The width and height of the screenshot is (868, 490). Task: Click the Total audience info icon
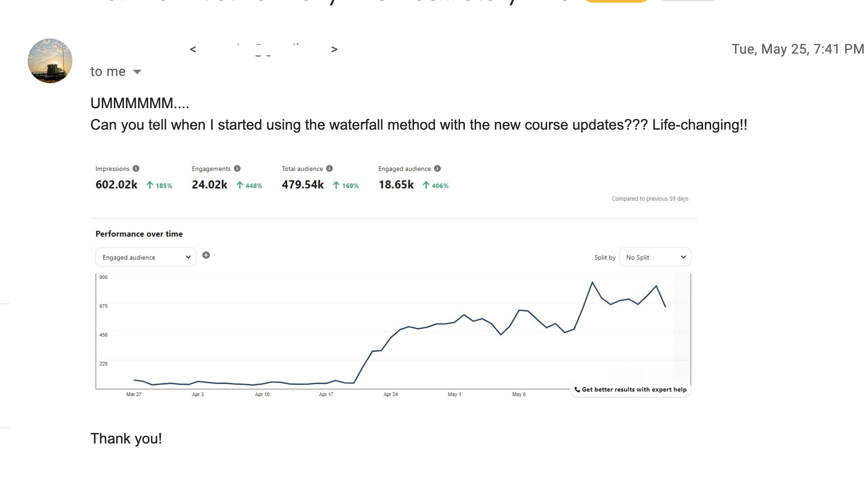click(x=329, y=169)
